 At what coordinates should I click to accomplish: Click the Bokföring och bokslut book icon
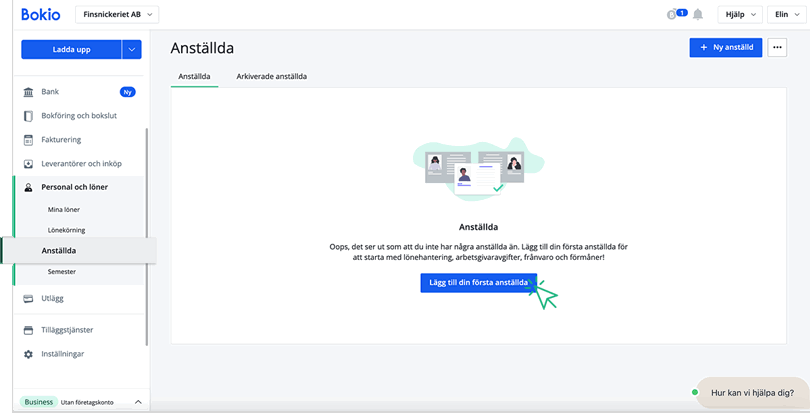tap(28, 116)
